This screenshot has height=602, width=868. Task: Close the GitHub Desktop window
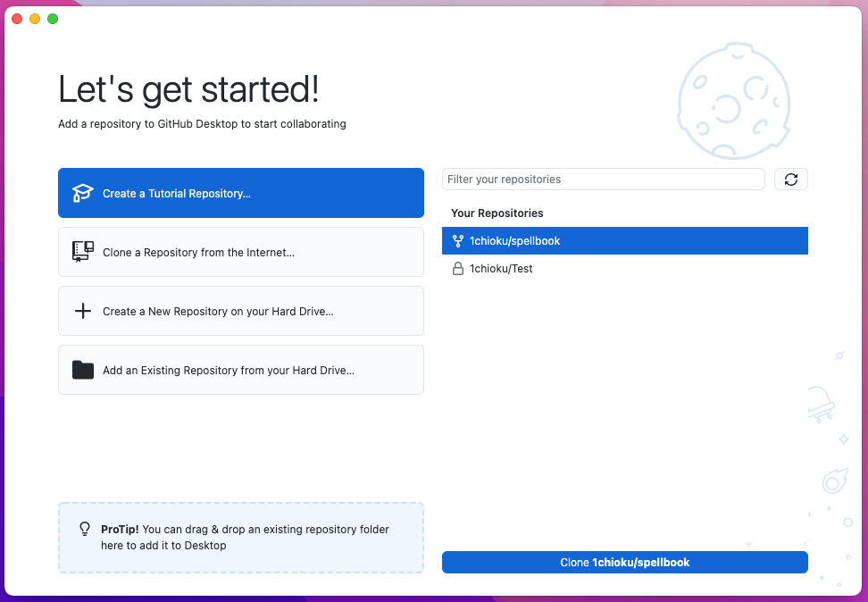[17, 19]
